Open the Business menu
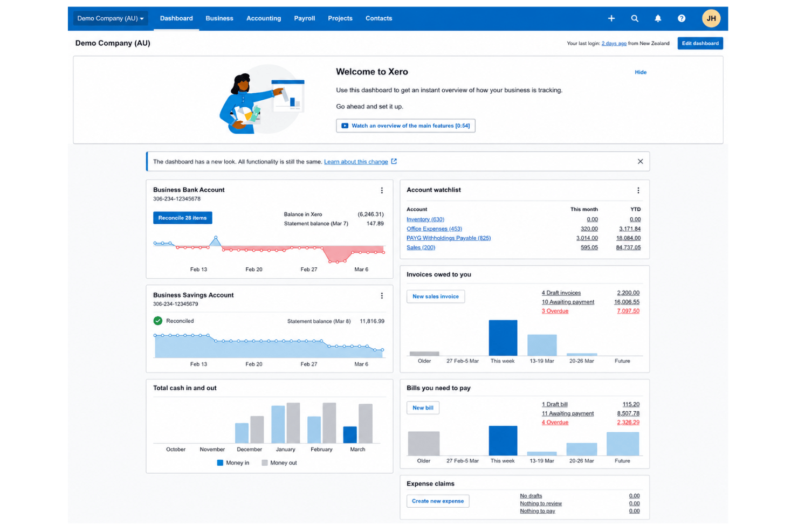This screenshot has width=798, height=532. (219, 18)
